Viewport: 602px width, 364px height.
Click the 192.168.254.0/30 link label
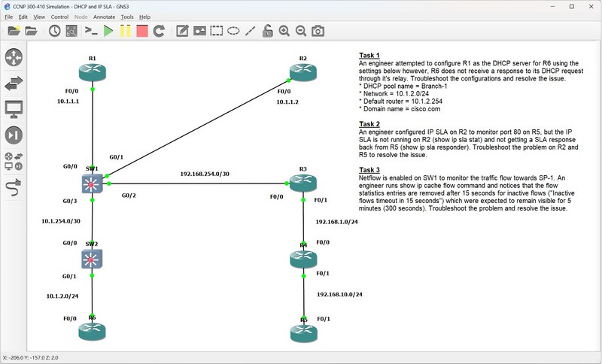coord(205,174)
